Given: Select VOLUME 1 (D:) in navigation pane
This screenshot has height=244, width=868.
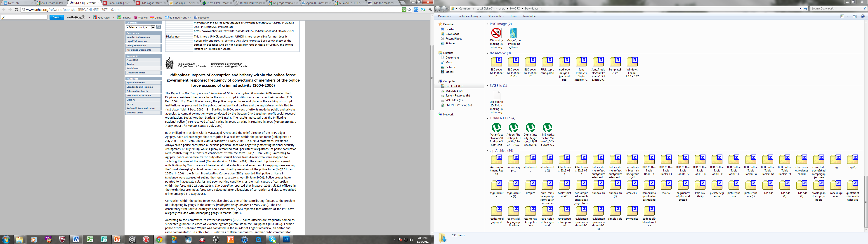Looking at the screenshot, I should (x=454, y=91).
